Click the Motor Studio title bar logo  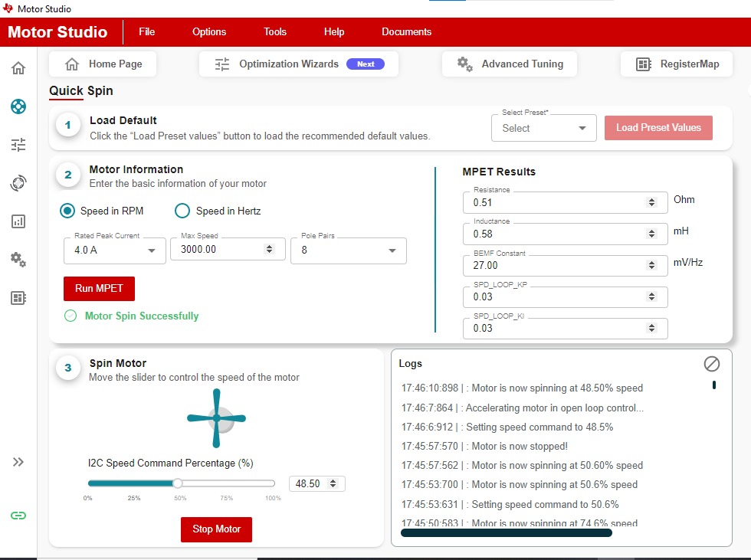tap(8, 8)
